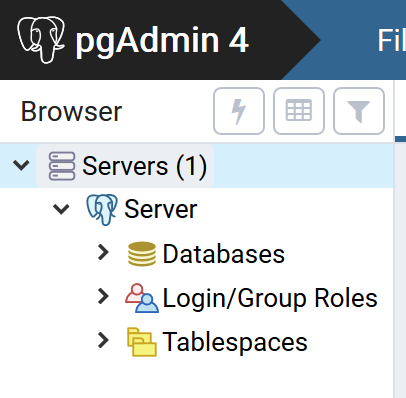Screen dimensions: 406x398
Task: Click the Servers stack icon
Action: point(62,166)
